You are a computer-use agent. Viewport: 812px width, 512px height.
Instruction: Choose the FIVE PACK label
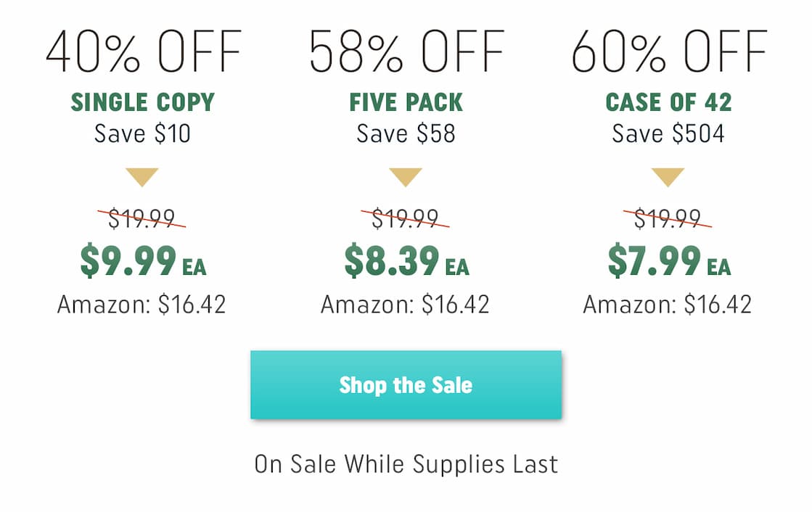coord(406,102)
